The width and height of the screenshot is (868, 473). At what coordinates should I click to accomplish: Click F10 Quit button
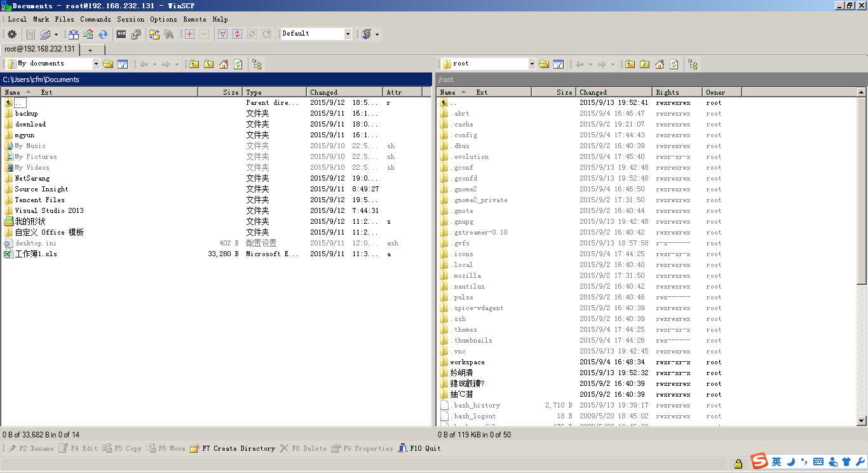[419, 448]
